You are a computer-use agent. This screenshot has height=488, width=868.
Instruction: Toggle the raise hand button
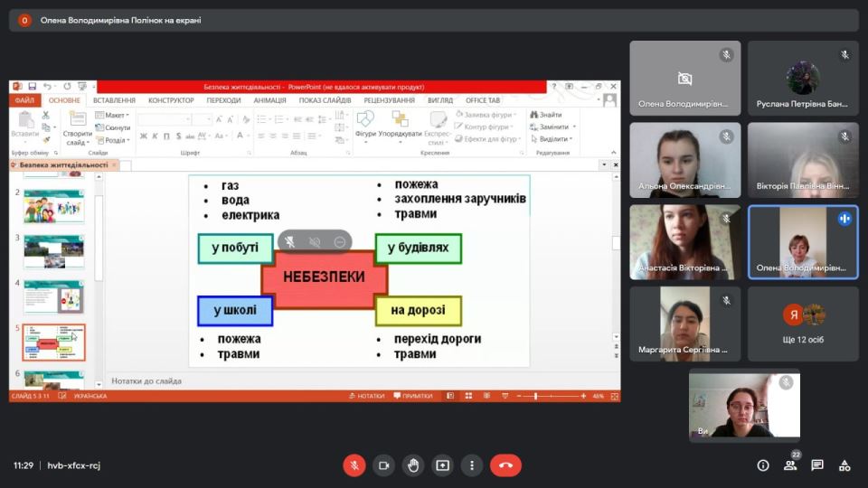413,465
